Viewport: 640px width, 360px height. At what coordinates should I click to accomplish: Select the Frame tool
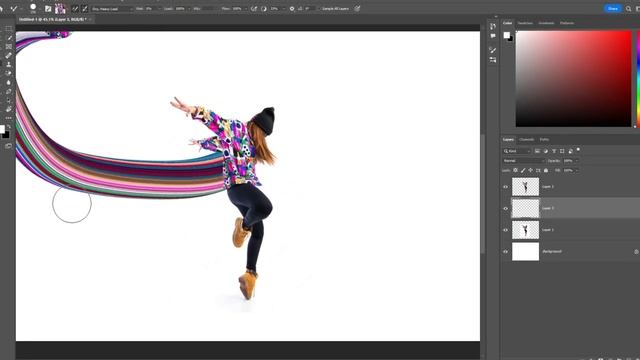coord(9,47)
